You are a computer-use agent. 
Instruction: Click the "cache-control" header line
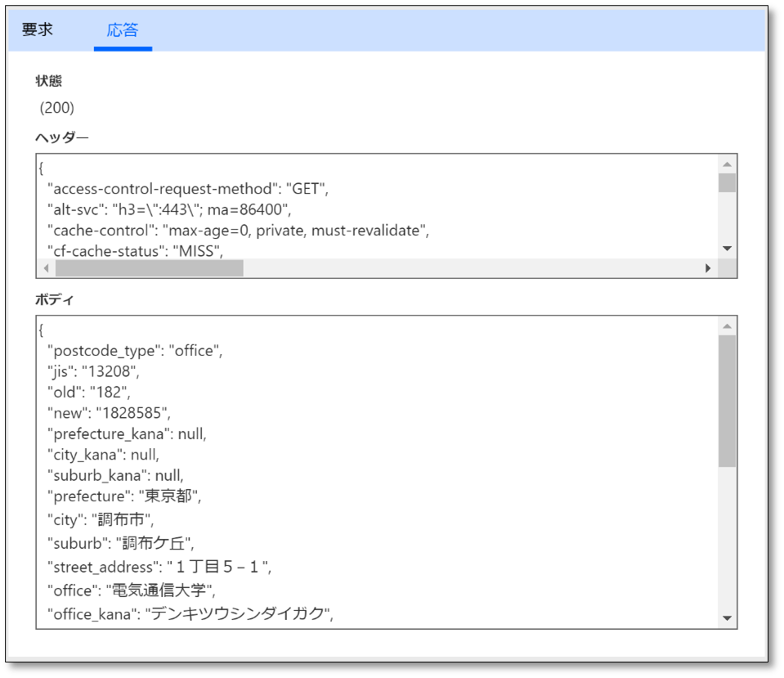[x=239, y=231]
